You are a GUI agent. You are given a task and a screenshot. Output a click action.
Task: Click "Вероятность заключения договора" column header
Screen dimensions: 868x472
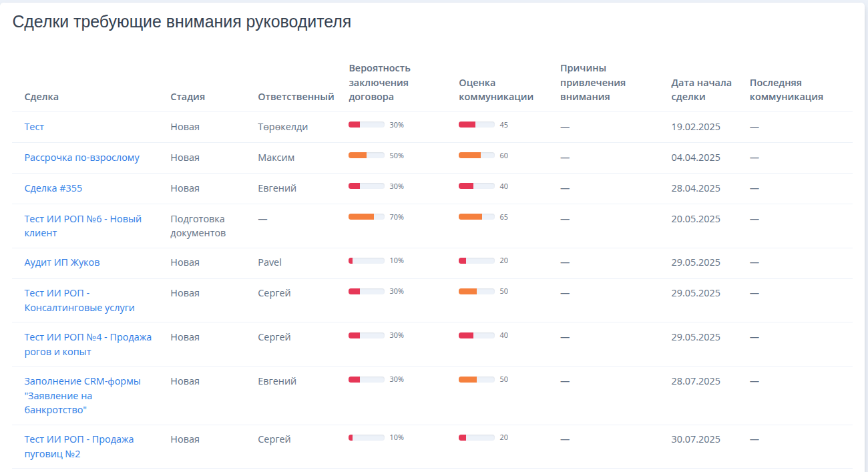379,83
